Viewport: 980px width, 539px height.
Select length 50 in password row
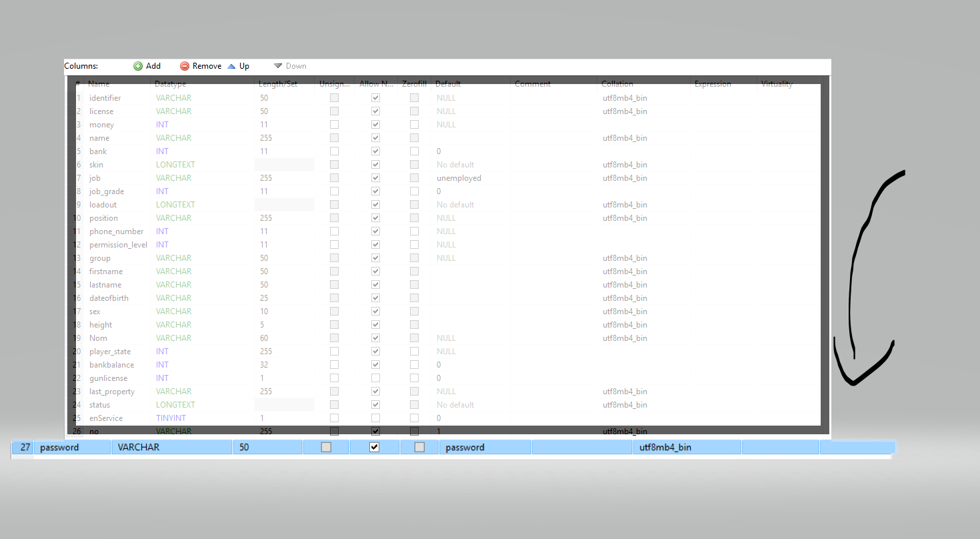click(x=267, y=448)
